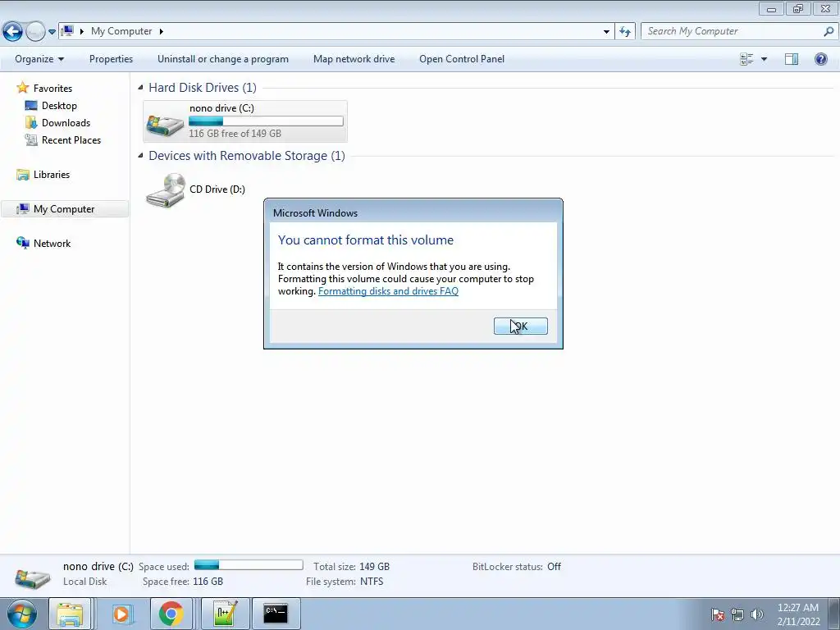The height and width of the screenshot is (630, 840).
Task: Select Libraries in the navigation pane
Action: click(x=52, y=175)
